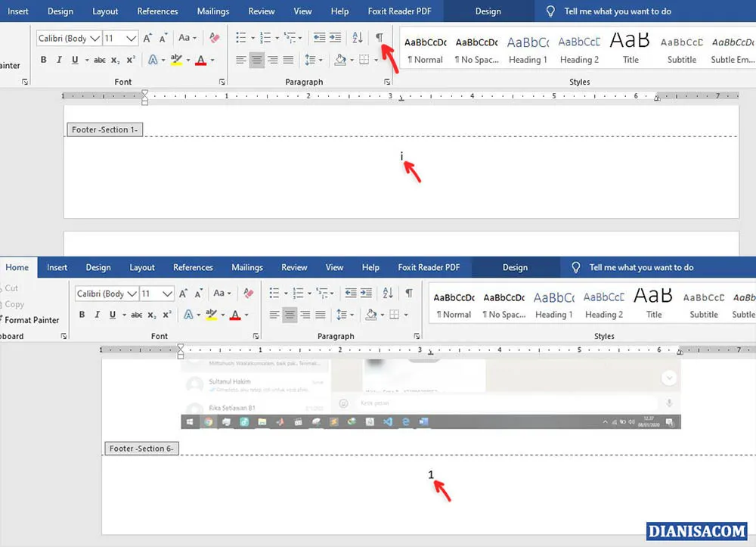756x547 pixels.
Task: Click Grow Font icon in the upper ribbon
Action: pyautogui.click(x=148, y=38)
